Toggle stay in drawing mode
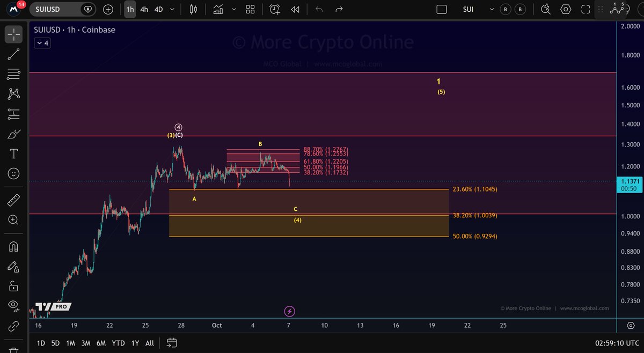This screenshot has width=644, height=353. tap(14, 266)
